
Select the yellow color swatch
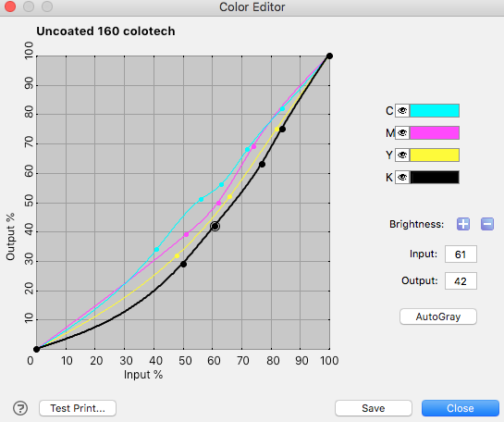pyautogui.click(x=435, y=155)
